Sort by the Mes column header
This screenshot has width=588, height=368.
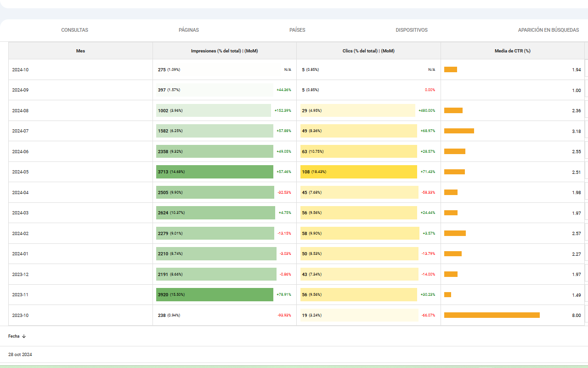click(80, 51)
